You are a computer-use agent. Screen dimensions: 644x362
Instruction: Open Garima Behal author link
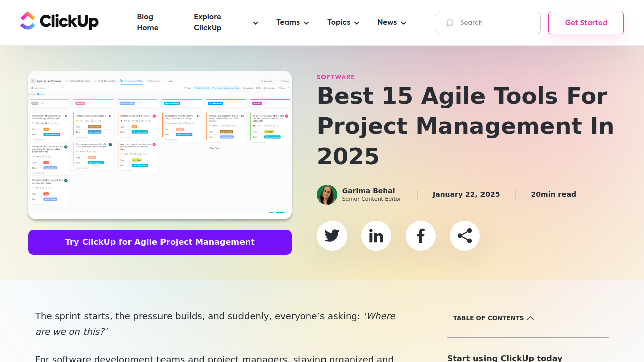(x=368, y=191)
